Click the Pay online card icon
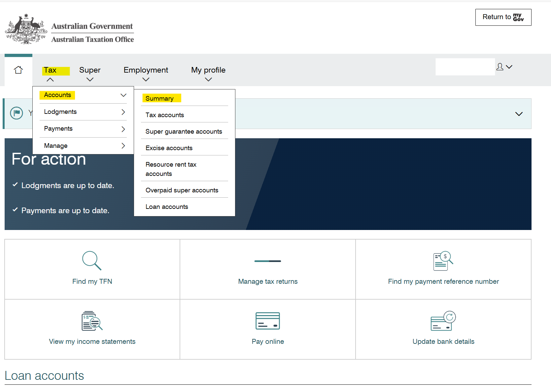This screenshot has width=551, height=392. tap(267, 321)
